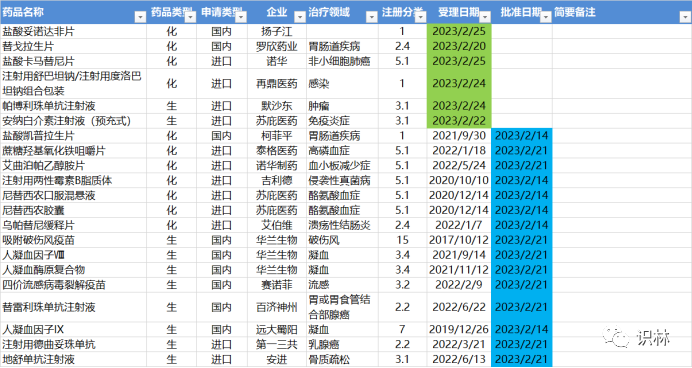Click the 简要备注 column header
This screenshot has width=692, height=368.
(575, 12)
